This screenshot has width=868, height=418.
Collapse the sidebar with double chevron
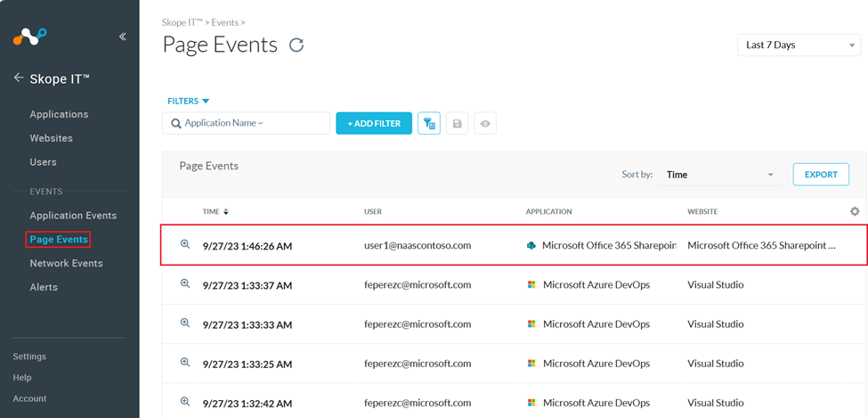click(x=122, y=37)
